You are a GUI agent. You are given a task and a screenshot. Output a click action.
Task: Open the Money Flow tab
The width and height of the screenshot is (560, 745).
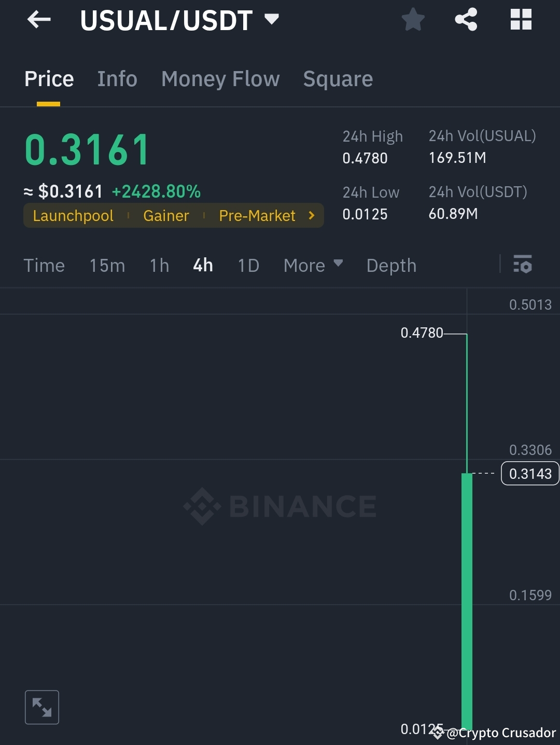point(220,79)
